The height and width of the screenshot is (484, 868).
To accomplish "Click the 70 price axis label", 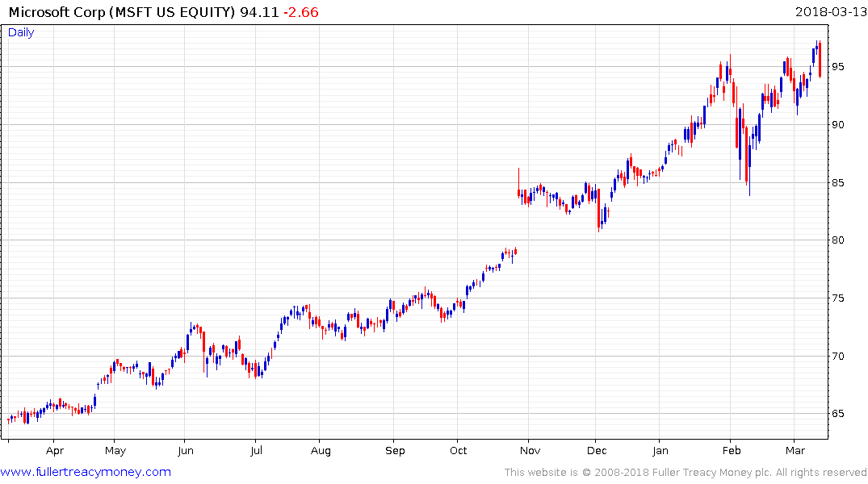I will click(x=837, y=357).
